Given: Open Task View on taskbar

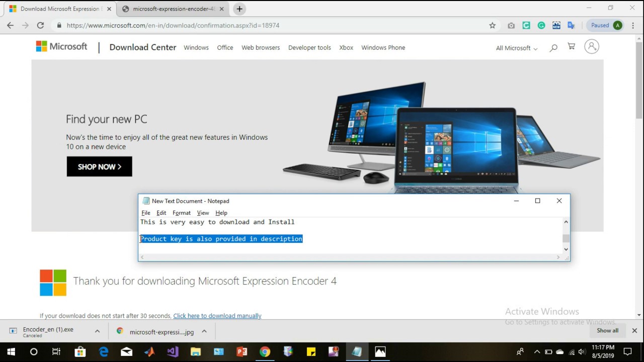Looking at the screenshot, I should pos(56,352).
